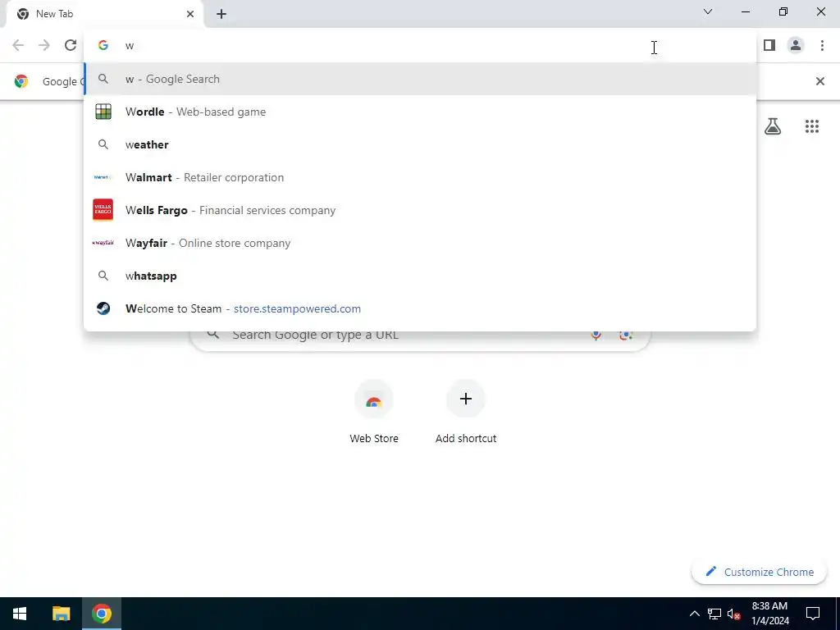Open the Web Store shortcut

tap(374, 413)
